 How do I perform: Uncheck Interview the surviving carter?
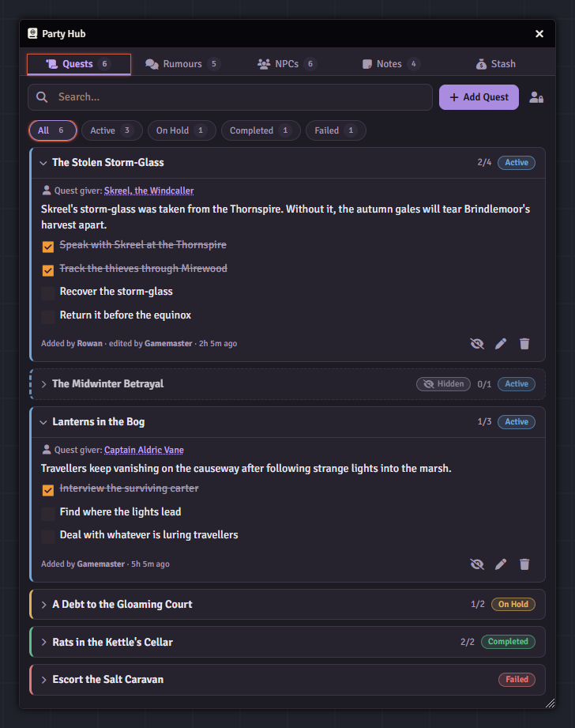click(48, 490)
